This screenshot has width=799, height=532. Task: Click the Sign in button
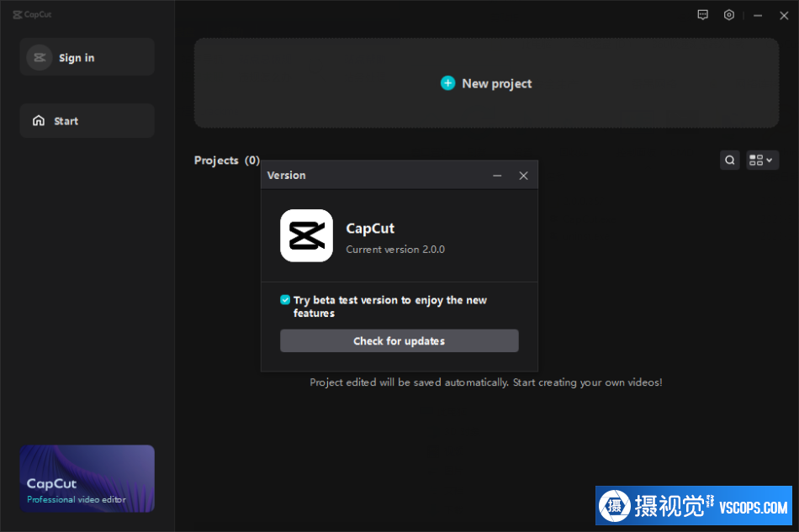(x=87, y=57)
